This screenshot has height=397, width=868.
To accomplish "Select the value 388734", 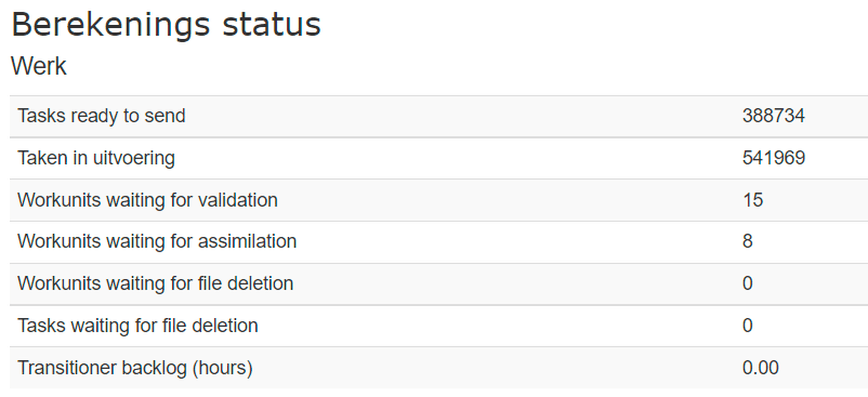I will [773, 116].
